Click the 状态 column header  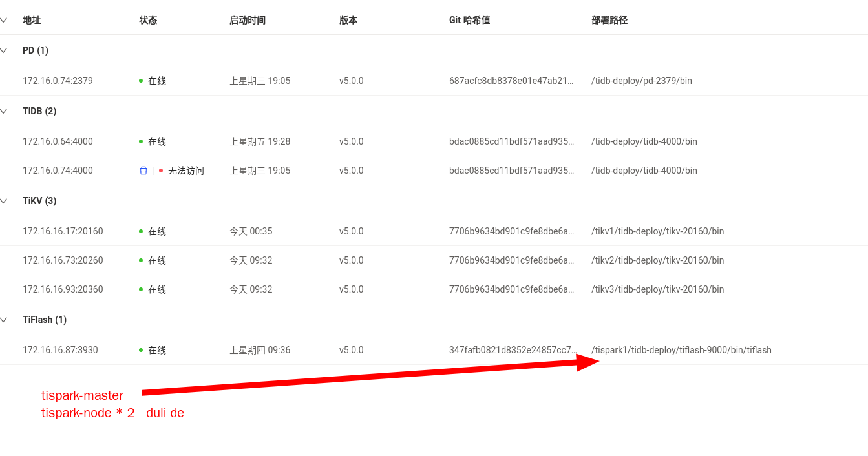148,20
